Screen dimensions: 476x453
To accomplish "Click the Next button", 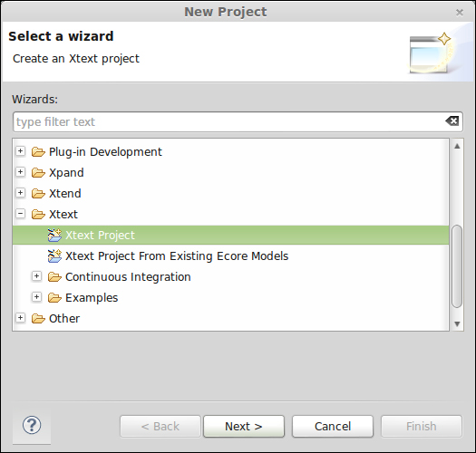I will [x=244, y=427].
